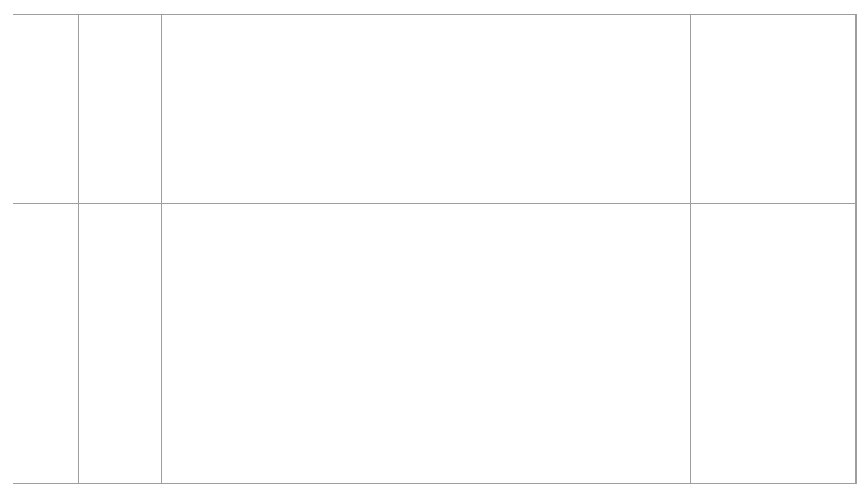Click the horizontal border between top and middle rows

pyautogui.click(x=426, y=203)
